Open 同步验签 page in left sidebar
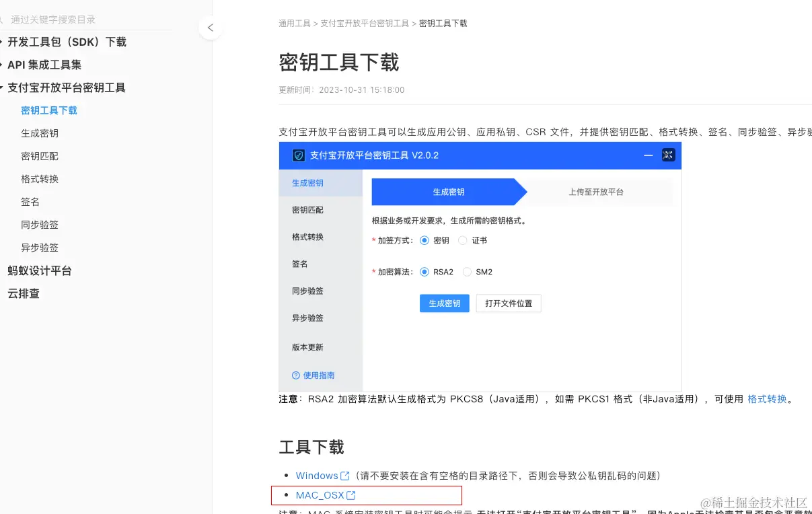This screenshot has width=812, height=514. point(40,225)
